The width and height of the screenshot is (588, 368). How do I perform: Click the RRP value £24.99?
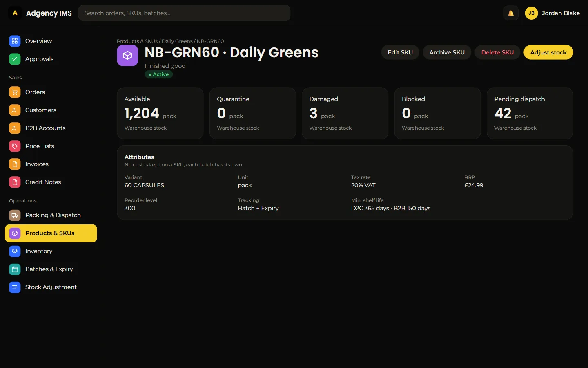474,185
